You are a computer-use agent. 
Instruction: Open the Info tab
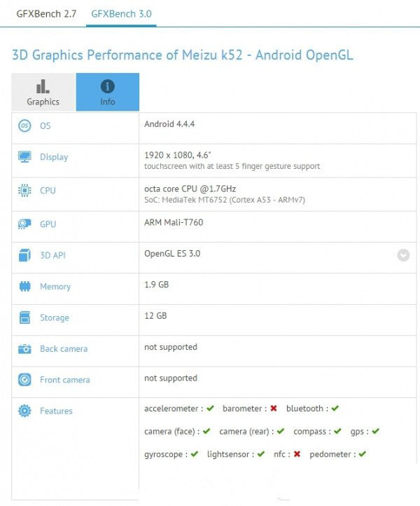(108, 93)
